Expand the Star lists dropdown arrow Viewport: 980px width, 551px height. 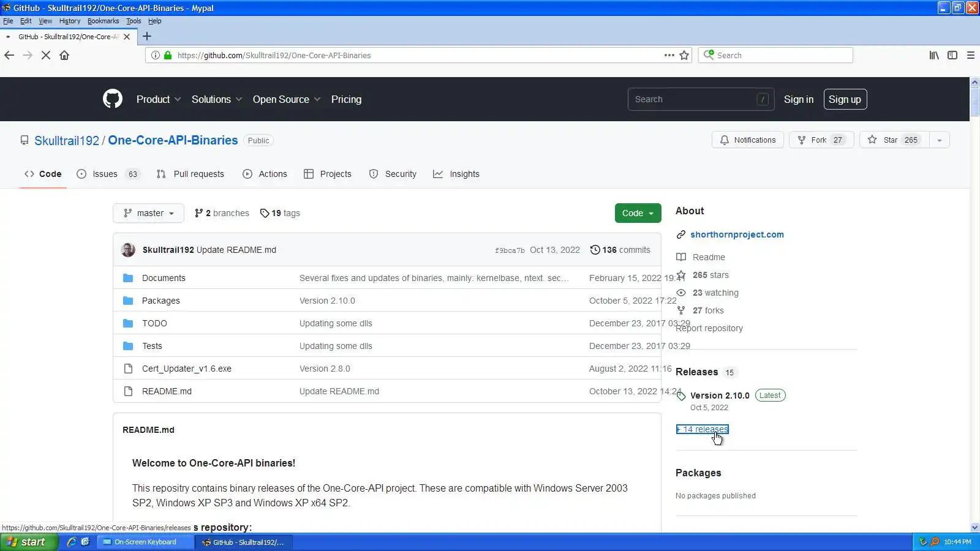click(940, 140)
